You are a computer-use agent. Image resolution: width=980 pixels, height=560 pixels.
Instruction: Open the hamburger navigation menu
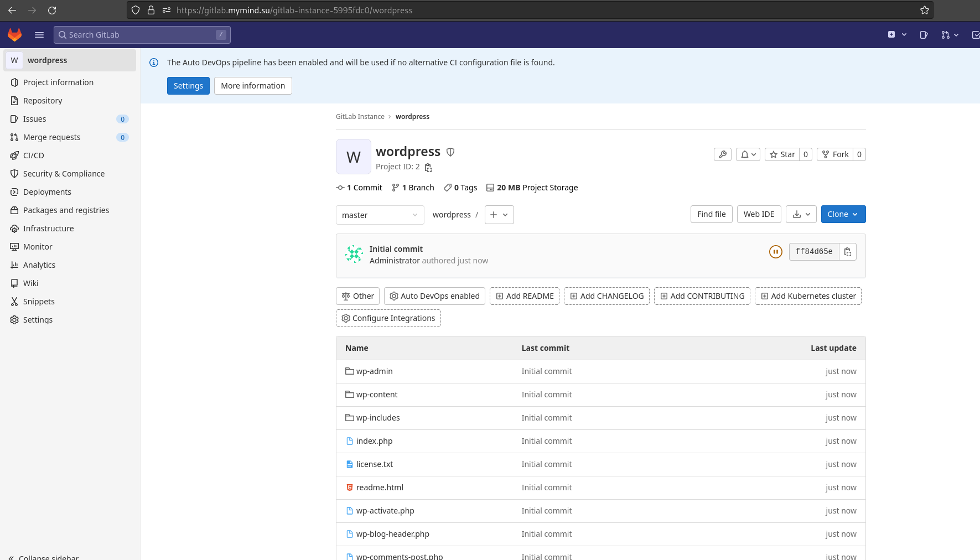pos(39,35)
